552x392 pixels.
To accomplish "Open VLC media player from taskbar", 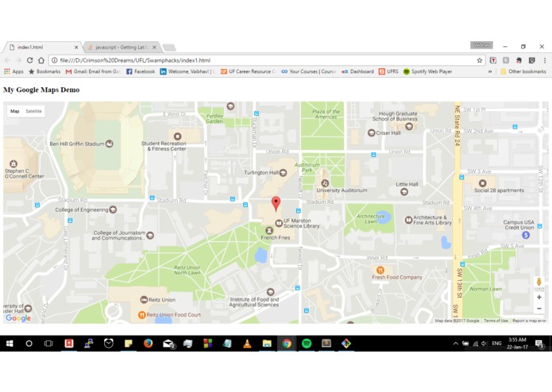I will click(247, 344).
